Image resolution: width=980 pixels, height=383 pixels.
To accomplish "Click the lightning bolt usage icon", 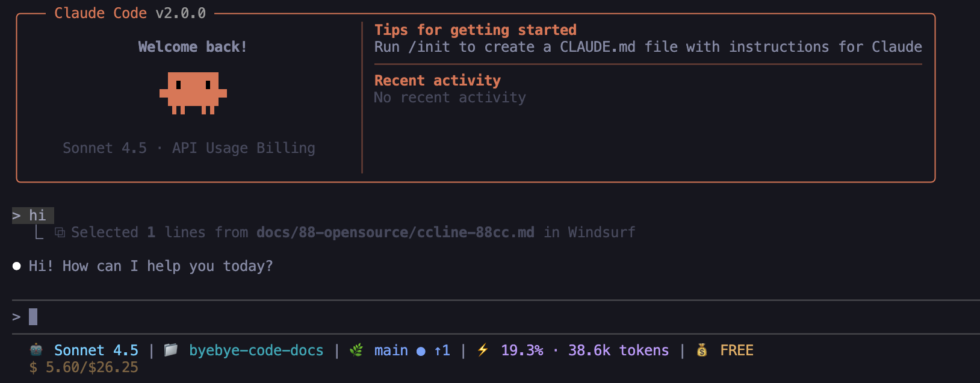I will click(x=483, y=350).
